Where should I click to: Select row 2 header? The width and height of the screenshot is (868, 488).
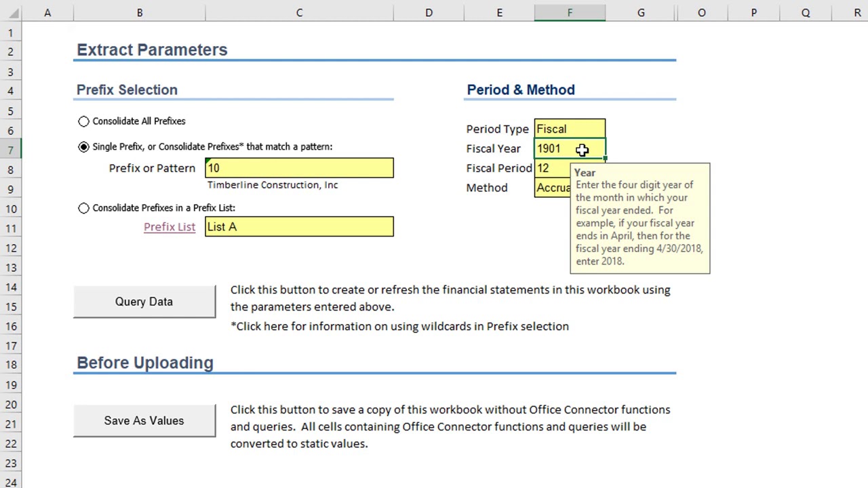(11, 52)
